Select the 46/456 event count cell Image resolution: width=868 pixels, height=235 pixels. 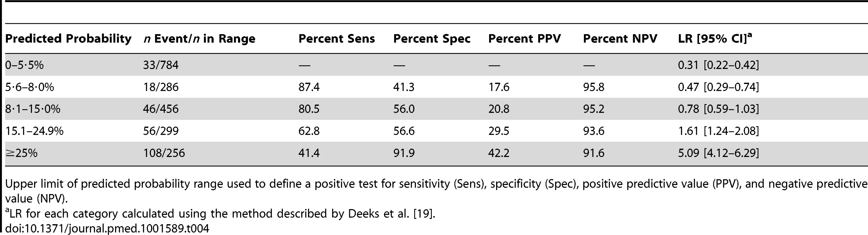coord(161,109)
